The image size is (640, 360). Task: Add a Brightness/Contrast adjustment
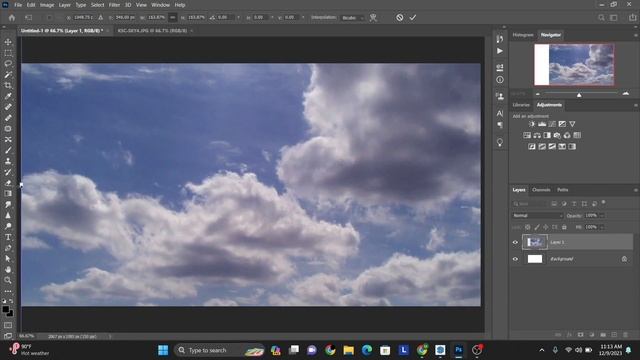[x=531, y=124]
